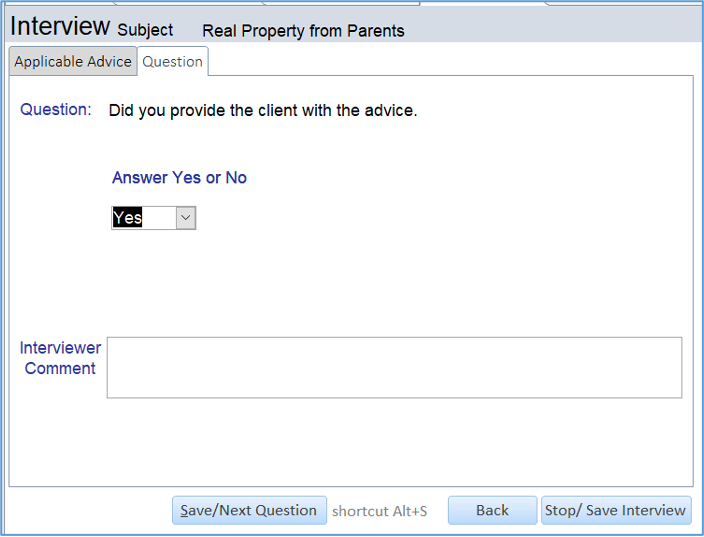Focus the Interviewer Comment text box
The height and width of the screenshot is (537, 704).
(394, 367)
